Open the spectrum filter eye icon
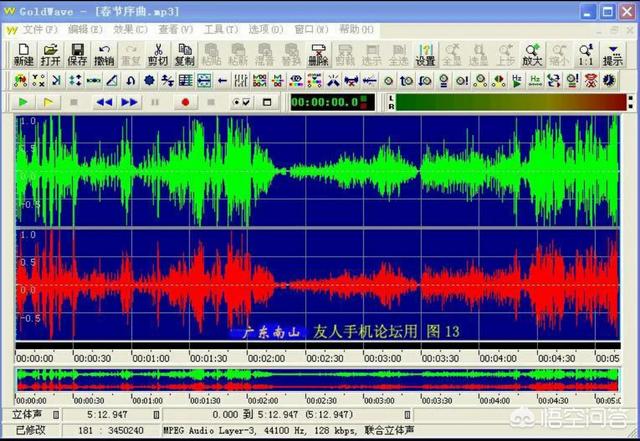The image size is (640, 441). point(296,80)
